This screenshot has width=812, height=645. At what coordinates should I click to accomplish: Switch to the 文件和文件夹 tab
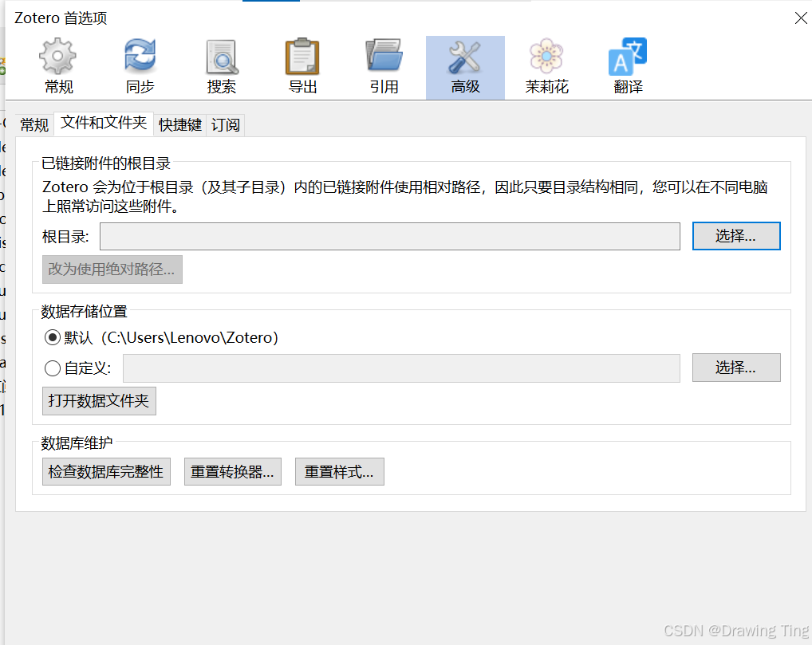(104, 124)
